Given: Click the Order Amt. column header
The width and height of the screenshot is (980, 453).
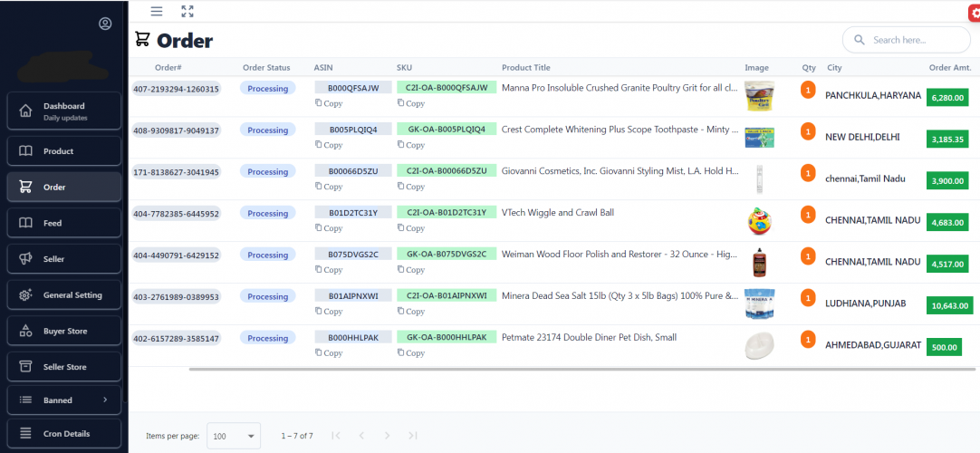Looking at the screenshot, I should pos(950,67).
